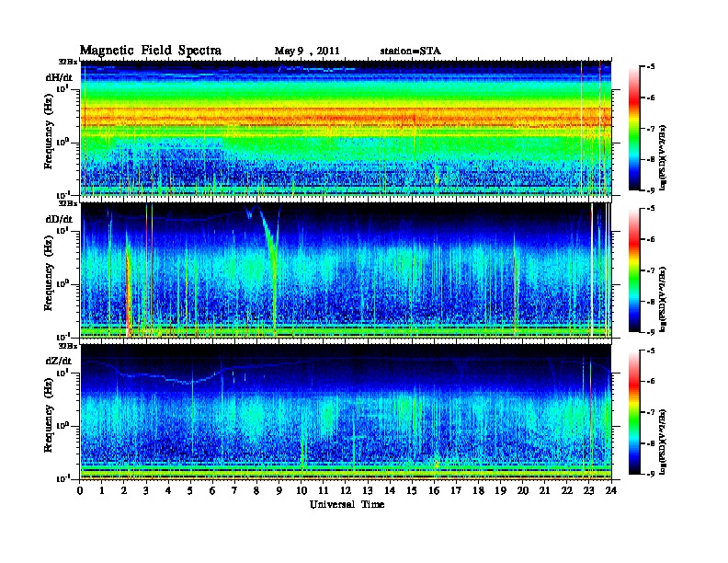Click the color bar beside the dD/dt panel
Viewport: 728px width, 563px height.
(634, 270)
